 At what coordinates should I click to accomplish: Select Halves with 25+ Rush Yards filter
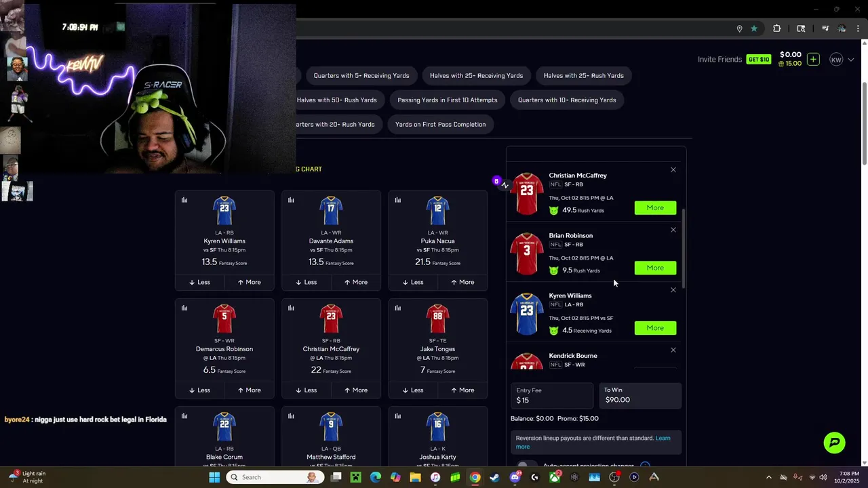[x=583, y=75]
